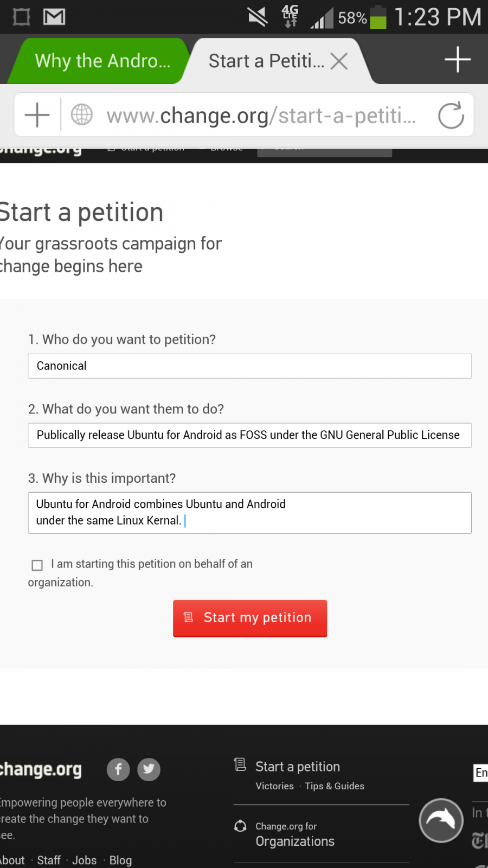The image size is (488, 868).
Task: Open change.org Twitter page icon
Action: coord(149,769)
